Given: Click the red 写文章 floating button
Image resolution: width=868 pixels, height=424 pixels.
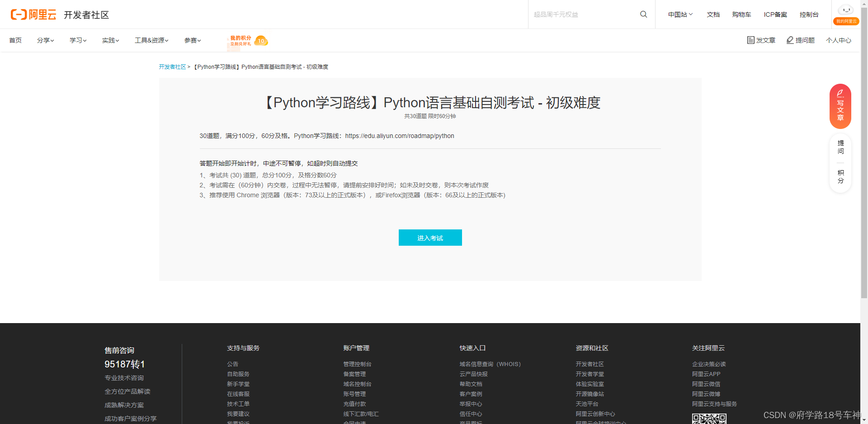Looking at the screenshot, I should (840, 106).
